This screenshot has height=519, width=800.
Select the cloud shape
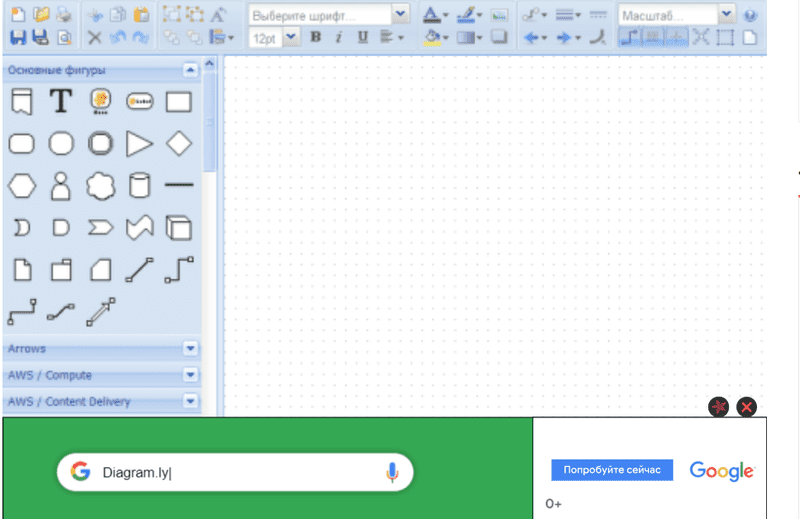point(100,186)
